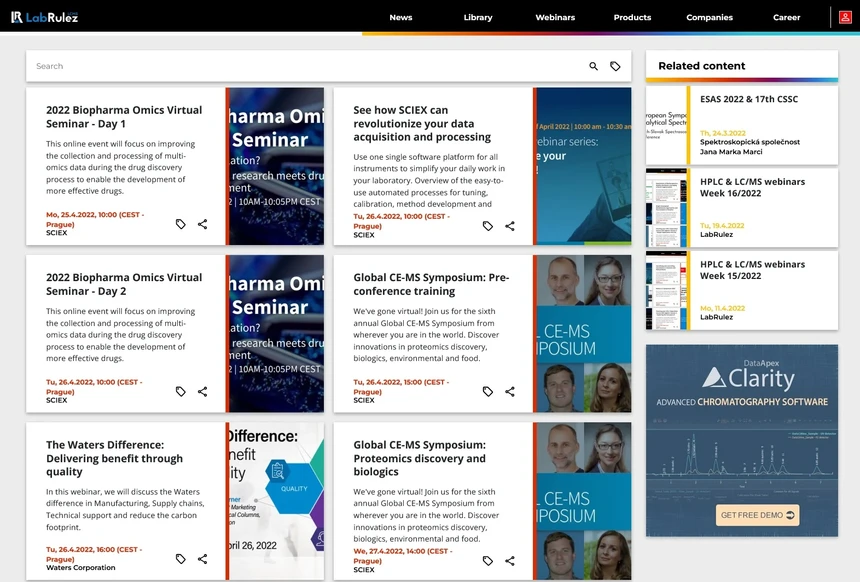This screenshot has height=582, width=860.
Task: Click the search magnifier icon
Action: (x=593, y=66)
